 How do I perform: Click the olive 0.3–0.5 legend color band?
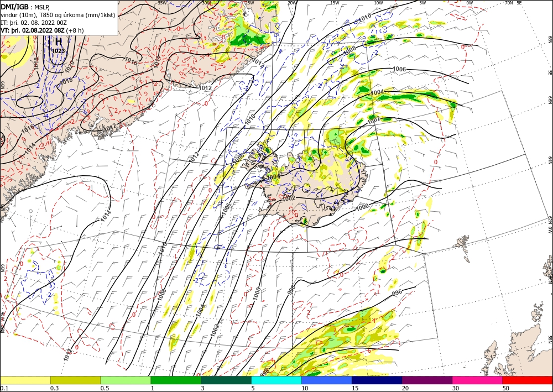[x=75, y=380]
